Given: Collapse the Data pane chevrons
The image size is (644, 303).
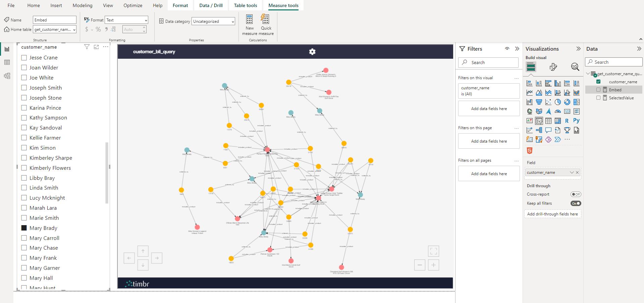Looking at the screenshot, I should coord(639,49).
